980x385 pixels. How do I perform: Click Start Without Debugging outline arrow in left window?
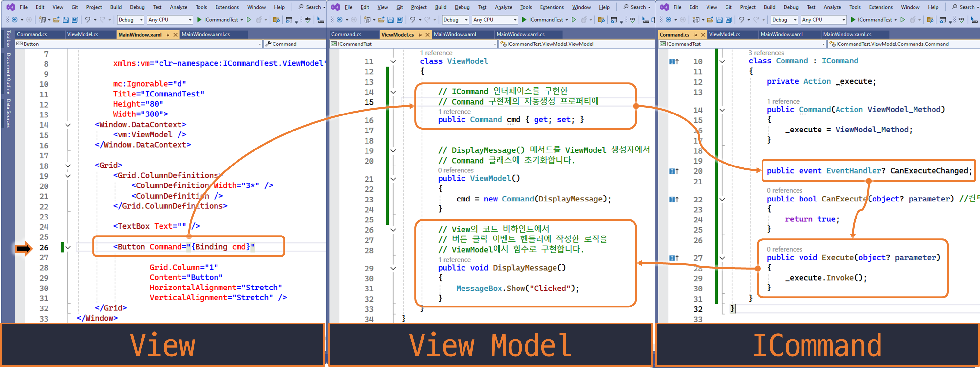(x=249, y=20)
